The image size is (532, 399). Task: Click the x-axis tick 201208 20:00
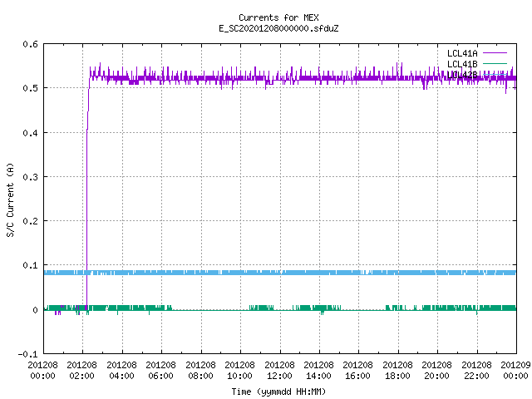click(x=436, y=371)
